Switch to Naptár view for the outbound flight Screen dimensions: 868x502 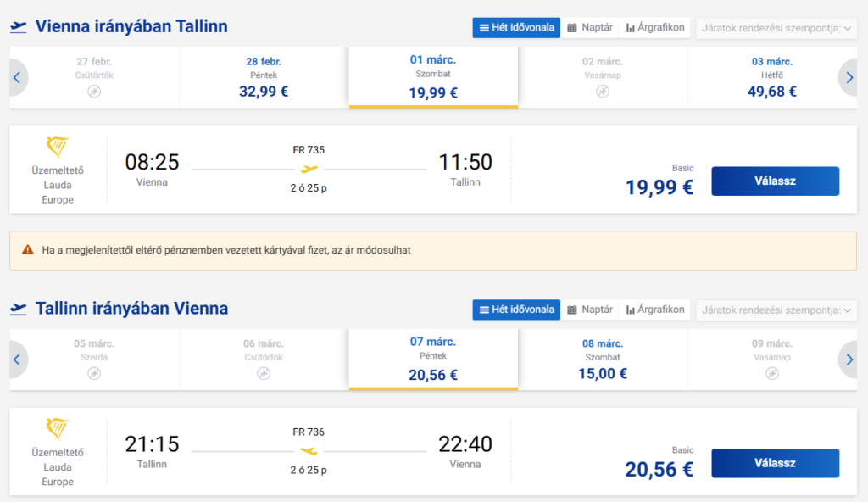[x=590, y=28]
